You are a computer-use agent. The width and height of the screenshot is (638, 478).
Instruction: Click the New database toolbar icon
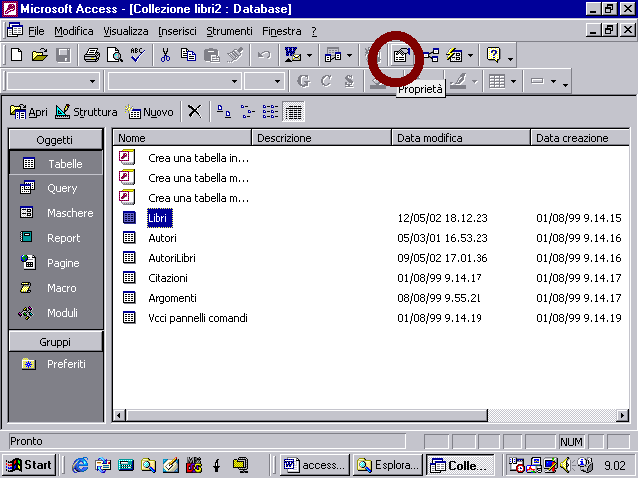coord(17,55)
